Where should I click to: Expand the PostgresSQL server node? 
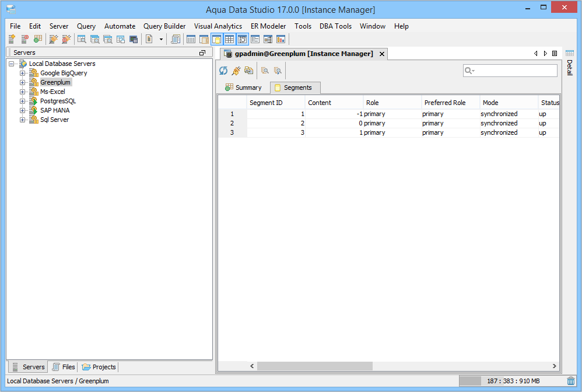[x=23, y=101]
